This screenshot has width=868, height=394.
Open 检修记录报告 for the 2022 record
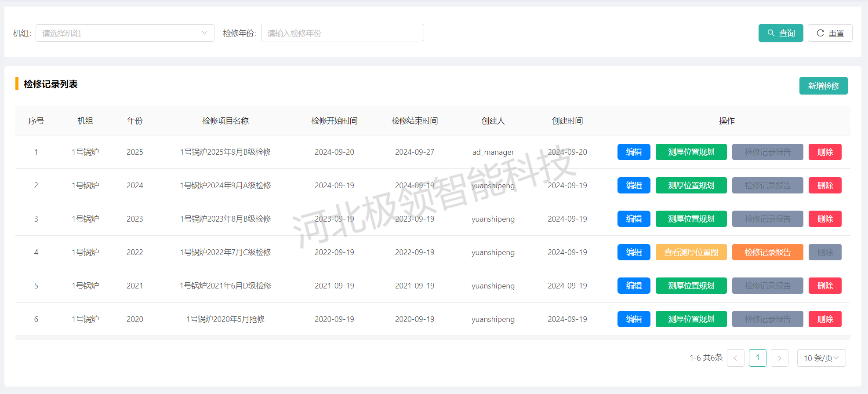point(767,252)
